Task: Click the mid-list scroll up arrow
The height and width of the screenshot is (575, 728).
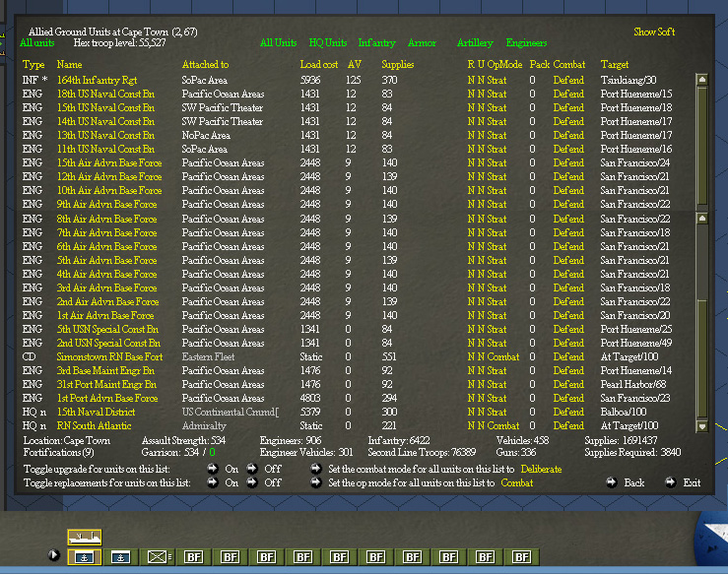Action: click(x=702, y=219)
